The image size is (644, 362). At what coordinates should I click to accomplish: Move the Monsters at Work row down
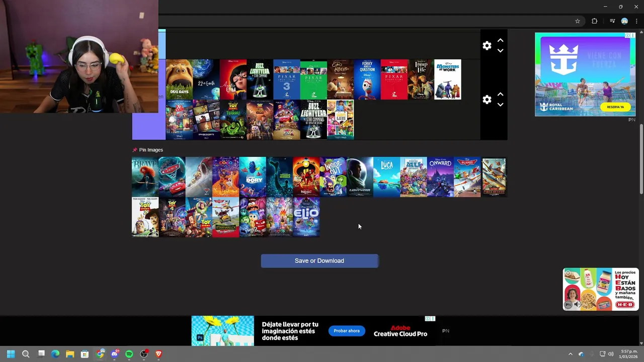pos(500,105)
